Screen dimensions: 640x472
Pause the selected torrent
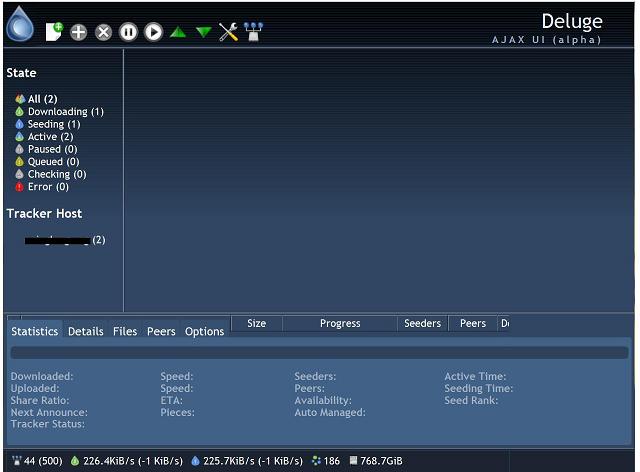pyautogui.click(x=129, y=32)
